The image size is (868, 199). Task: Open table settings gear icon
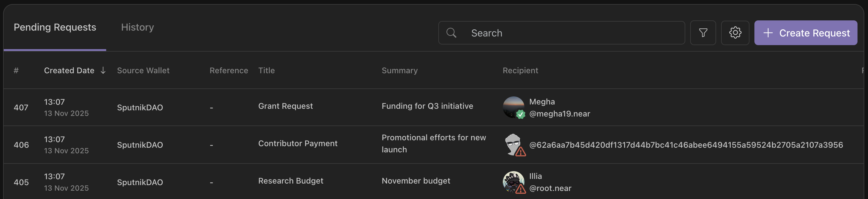click(x=735, y=33)
